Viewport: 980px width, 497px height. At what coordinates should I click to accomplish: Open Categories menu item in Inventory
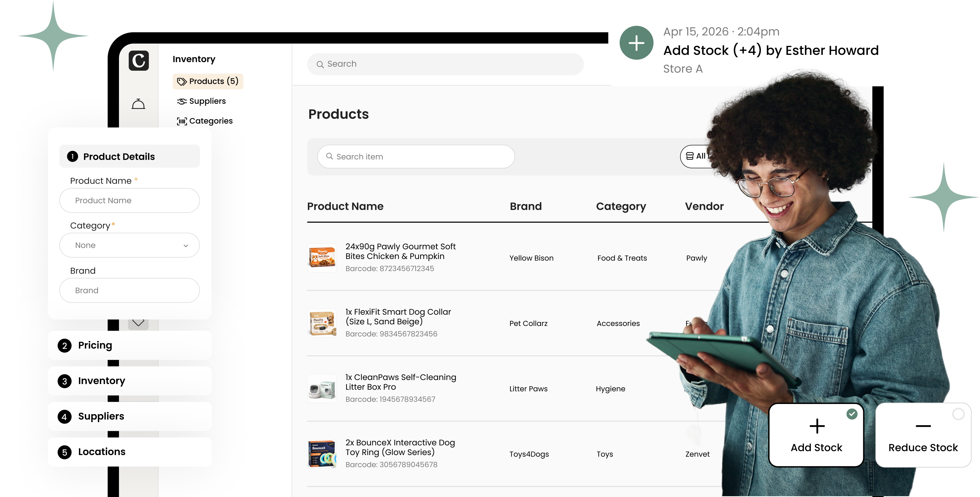[x=205, y=121]
